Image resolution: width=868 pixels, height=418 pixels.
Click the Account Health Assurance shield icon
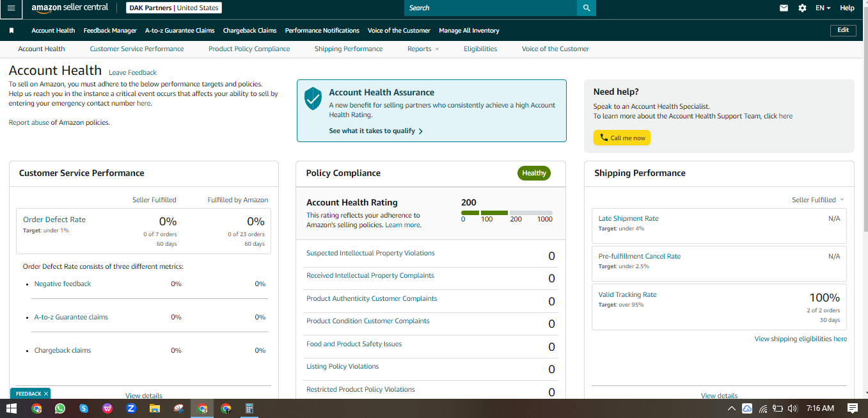coord(313,99)
